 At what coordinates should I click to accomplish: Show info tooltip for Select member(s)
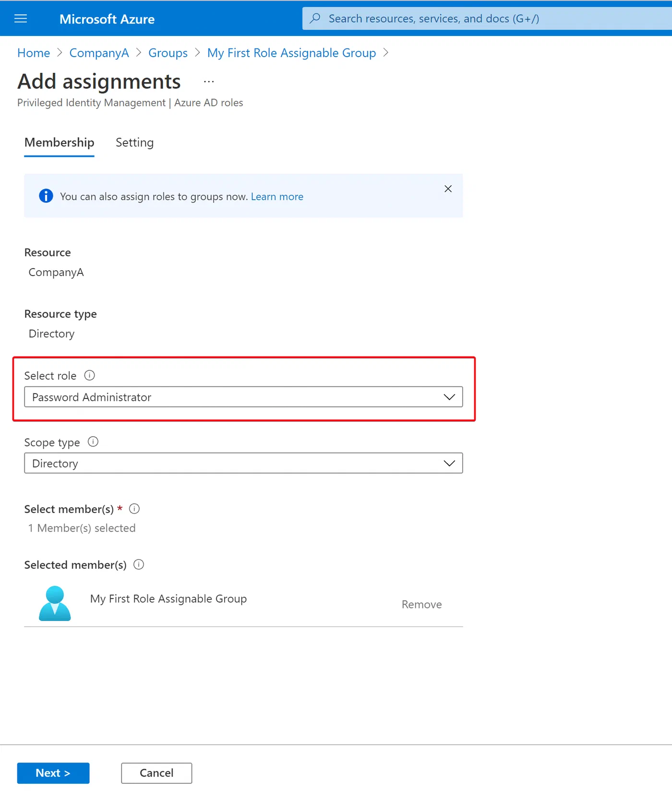click(134, 509)
